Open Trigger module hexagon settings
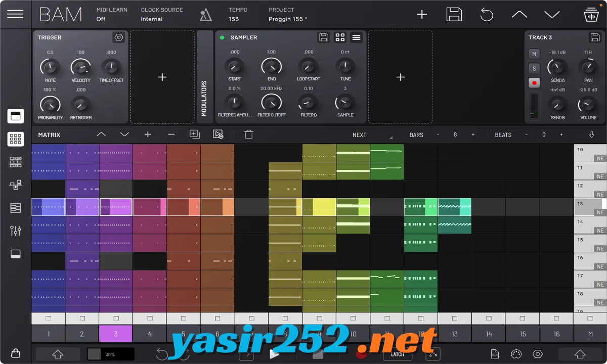 pos(119,37)
